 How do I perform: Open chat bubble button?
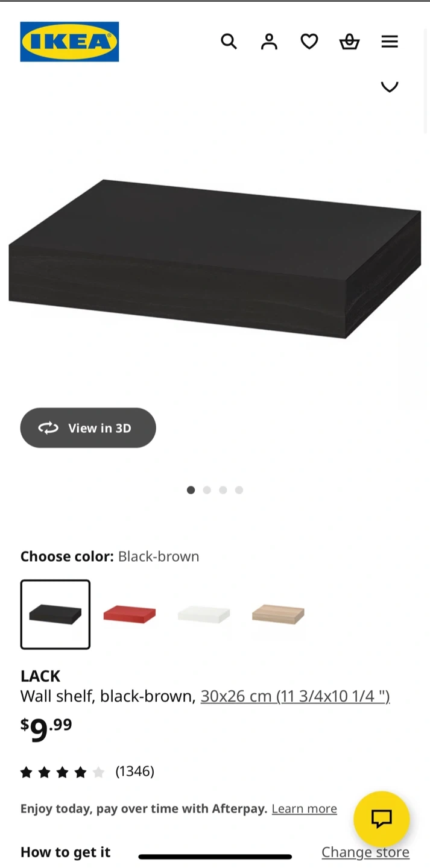tap(382, 819)
